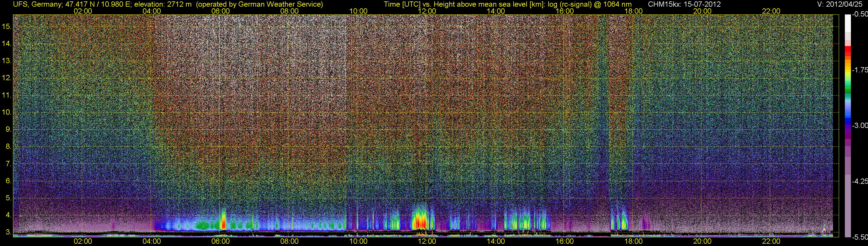The image size is (868, 246).
Task: Click the '3.' km height axis label
Action: click(9, 232)
